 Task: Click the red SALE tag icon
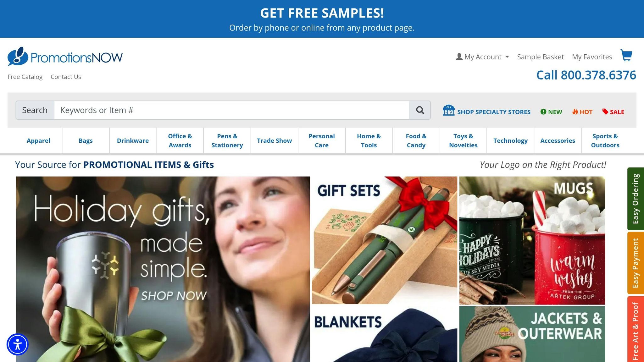(x=605, y=112)
